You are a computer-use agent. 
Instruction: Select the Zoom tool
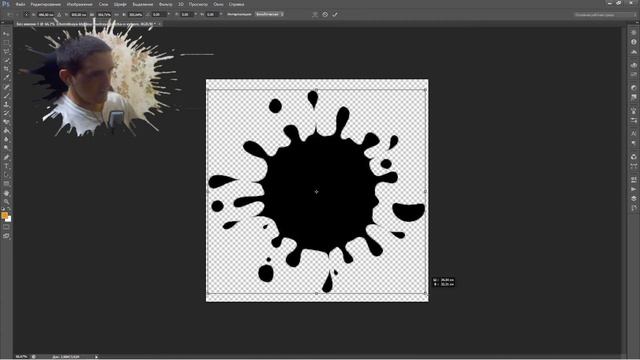coord(6,202)
